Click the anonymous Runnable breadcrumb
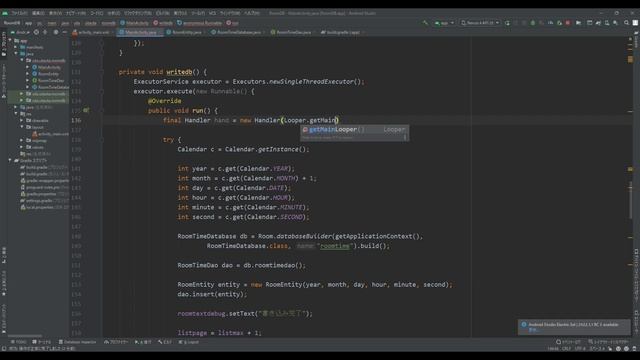 [x=200, y=23]
